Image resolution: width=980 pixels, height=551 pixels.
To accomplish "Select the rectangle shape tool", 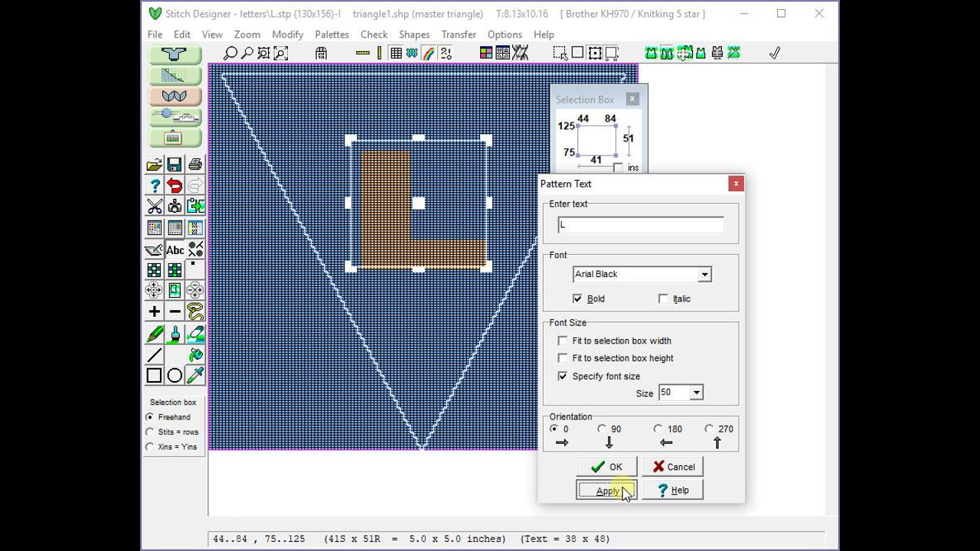I will [154, 376].
